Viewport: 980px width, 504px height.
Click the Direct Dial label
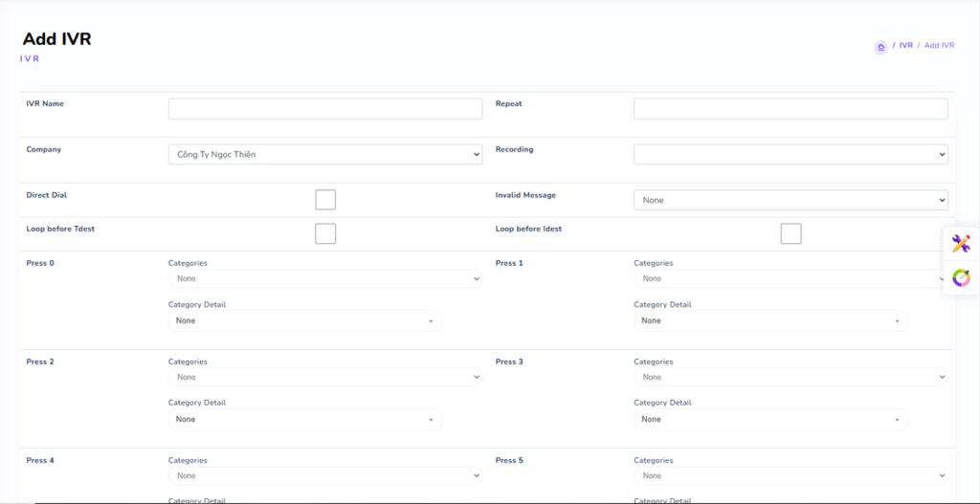[47, 195]
